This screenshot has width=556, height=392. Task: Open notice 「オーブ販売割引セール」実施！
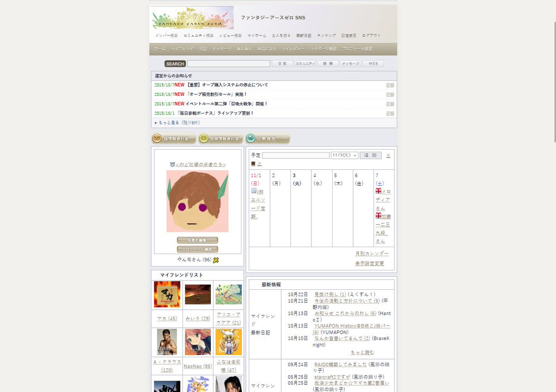(216, 94)
